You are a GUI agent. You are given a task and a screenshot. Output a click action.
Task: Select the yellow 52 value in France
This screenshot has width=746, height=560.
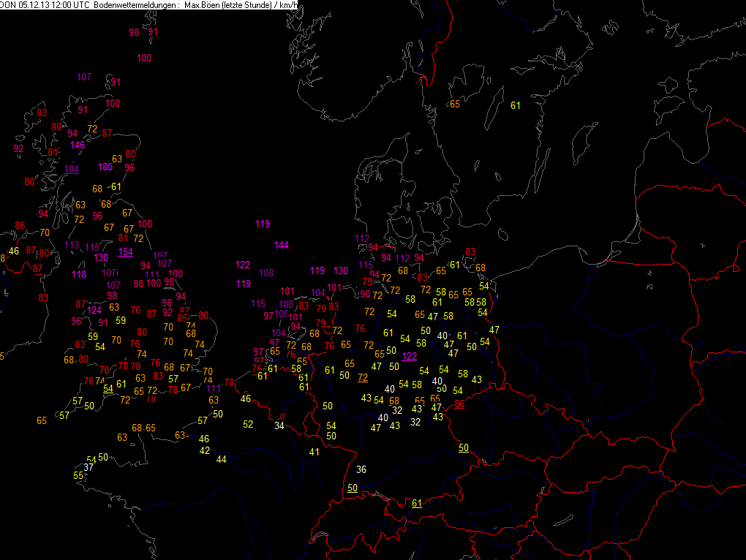(248, 424)
